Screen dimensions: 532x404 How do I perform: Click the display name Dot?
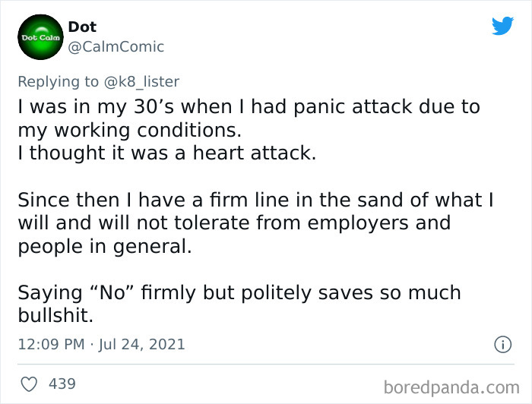(x=82, y=27)
